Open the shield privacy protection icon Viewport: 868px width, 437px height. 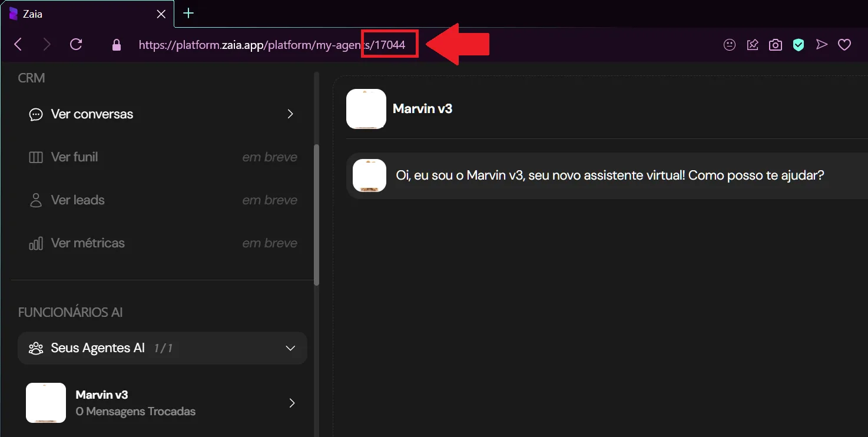(799, 45)
